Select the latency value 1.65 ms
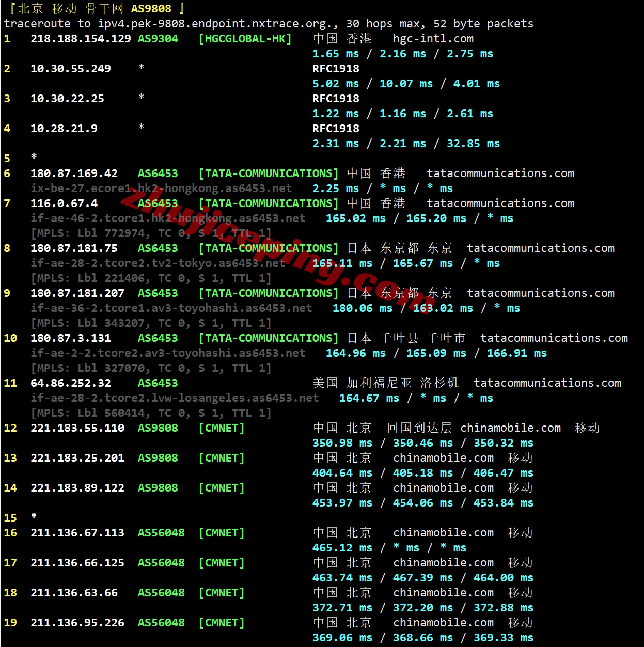Screen dimensions: 644x647 click(x=336, y=54)
